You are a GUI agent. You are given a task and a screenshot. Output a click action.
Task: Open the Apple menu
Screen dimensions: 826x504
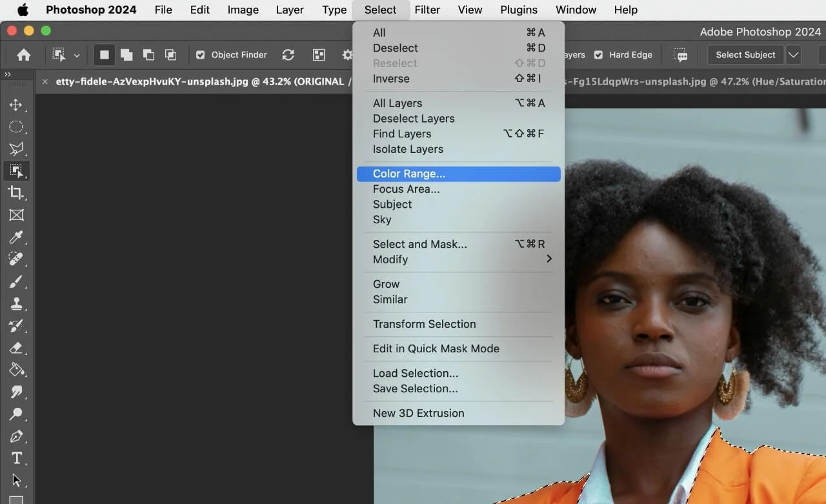23,10
